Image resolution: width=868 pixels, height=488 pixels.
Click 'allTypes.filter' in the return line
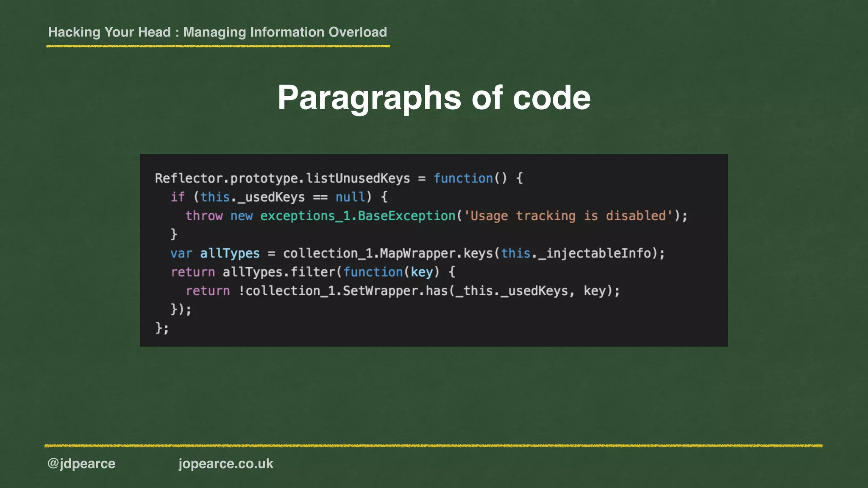[279, 272]
